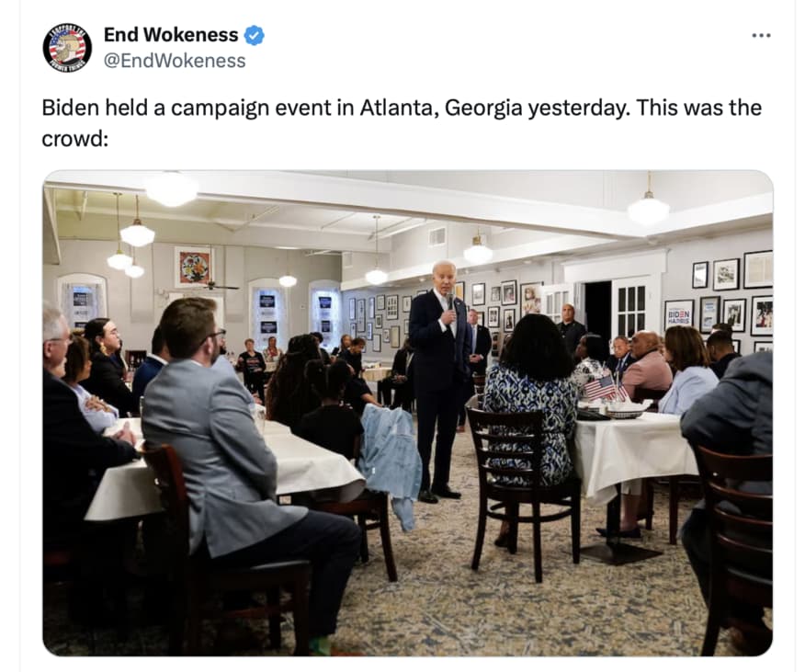Viewport: 805px width, 672px height.
Task: Click the Biden Harris framed sign in the photo
Action: (x=679, y=315)
